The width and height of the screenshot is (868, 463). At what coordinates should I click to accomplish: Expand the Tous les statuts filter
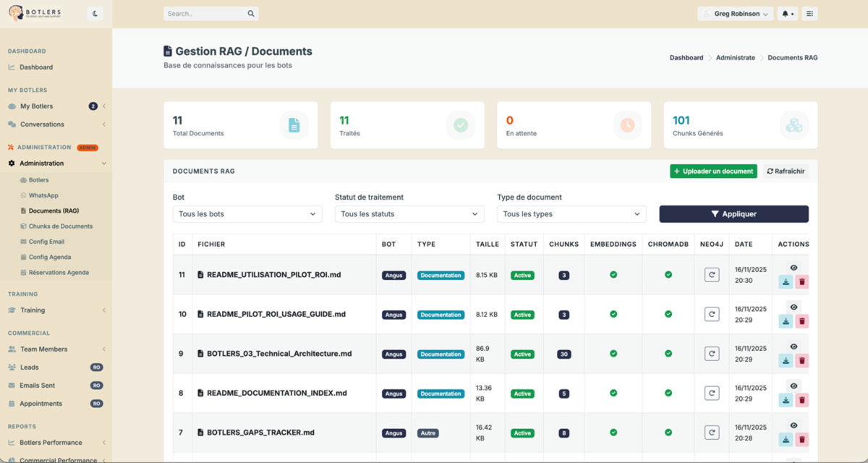(409, 214)
